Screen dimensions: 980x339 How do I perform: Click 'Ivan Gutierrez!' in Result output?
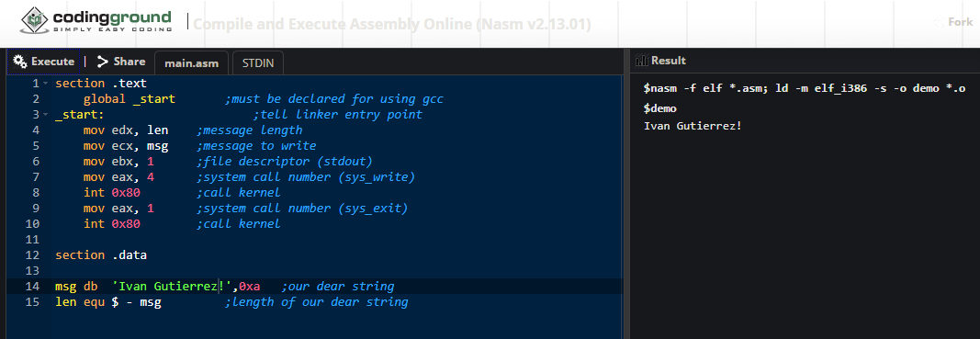[x=693, y=126]
